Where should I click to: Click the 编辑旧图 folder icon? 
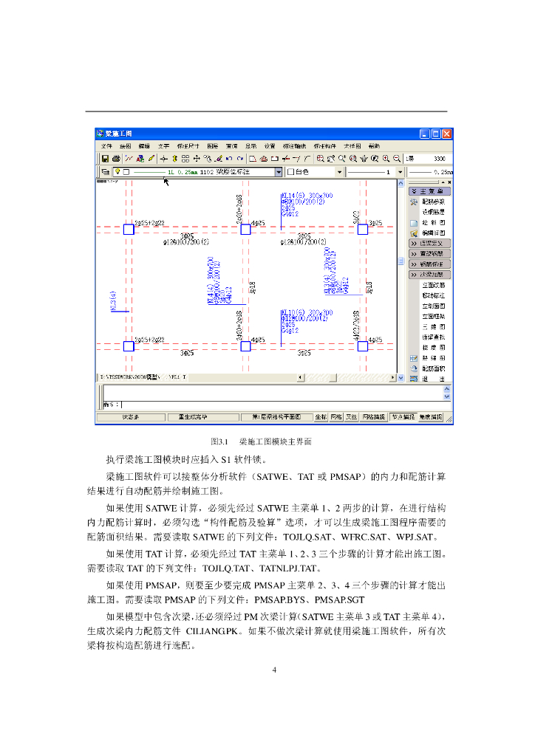pos(414,233)
